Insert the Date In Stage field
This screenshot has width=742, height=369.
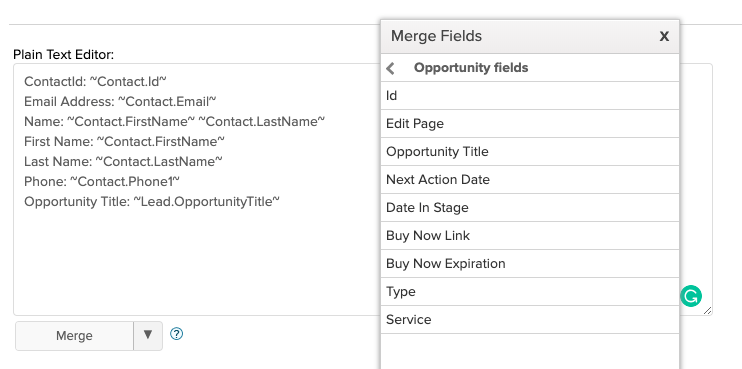point(530,208)
